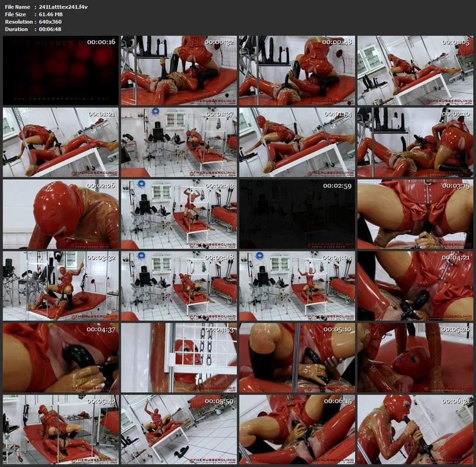Click the frame labeled 00:03:15

(x=415, y=214)
